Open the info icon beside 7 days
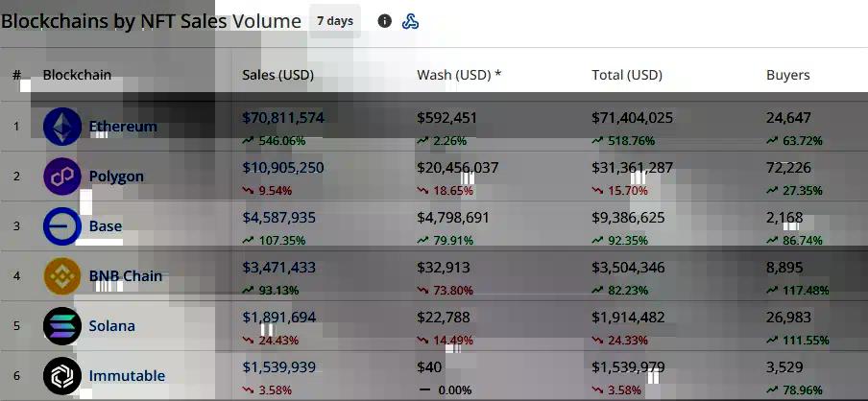Image resolution: width=868 pixels, height=401 pixels. pos(385,21)
